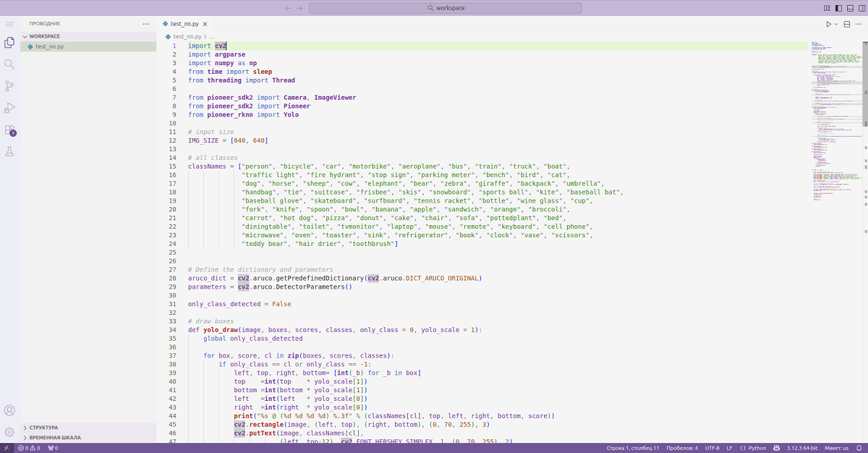868x453 pixels.
Task: Collapse the WORKSPACE folder section
Action: pos(45,36)
